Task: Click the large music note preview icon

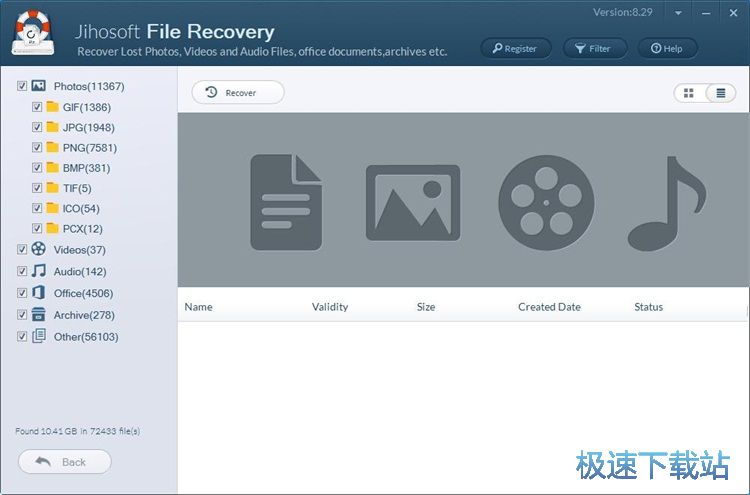Action: click(x=667, y=203)
